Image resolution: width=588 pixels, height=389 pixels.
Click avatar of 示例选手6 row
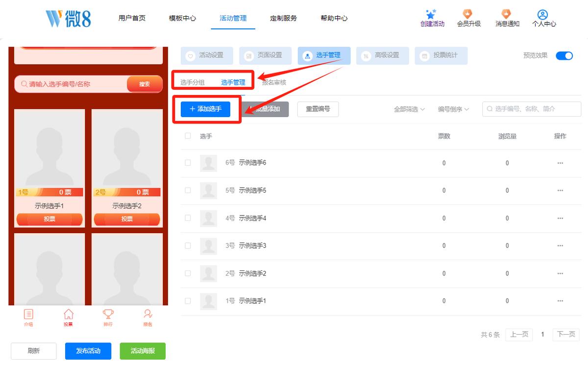click(x=209, y=163)
